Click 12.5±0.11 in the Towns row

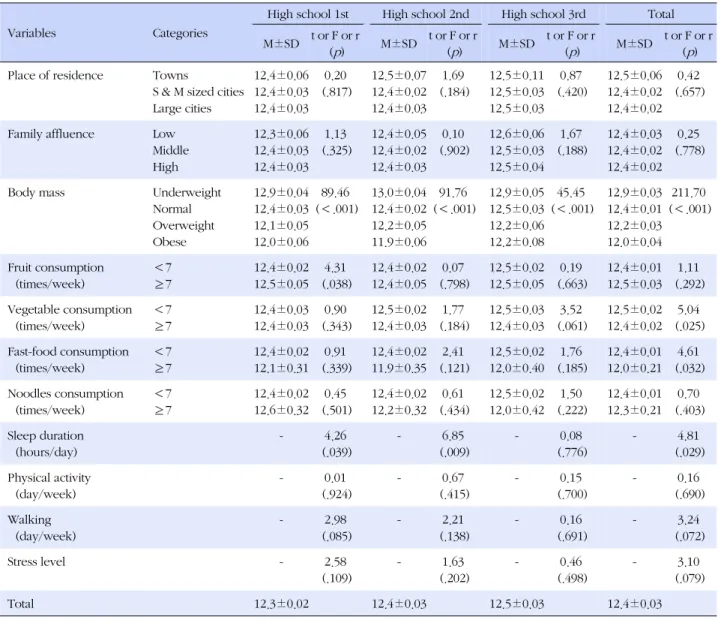point(517,75)
